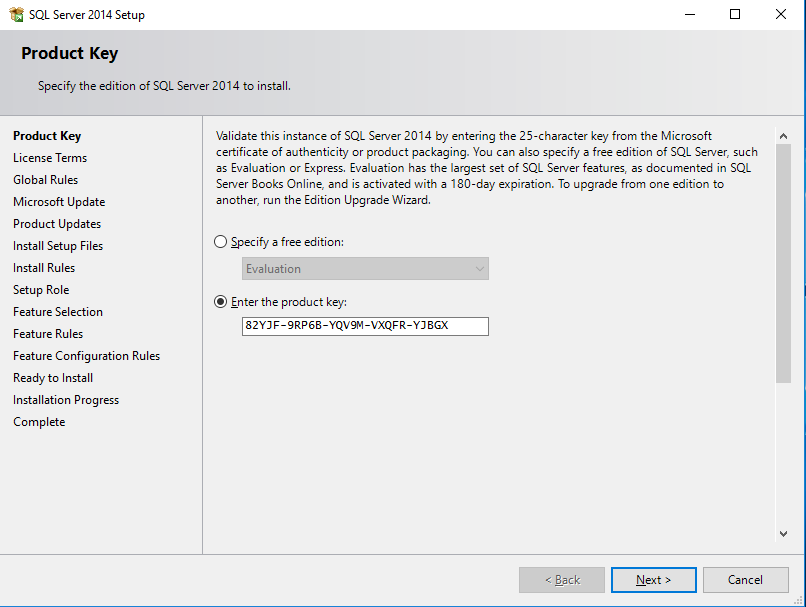The image size is (806, 607).
Task: Click the disabled Back button
Action: (x=561, y=579)
